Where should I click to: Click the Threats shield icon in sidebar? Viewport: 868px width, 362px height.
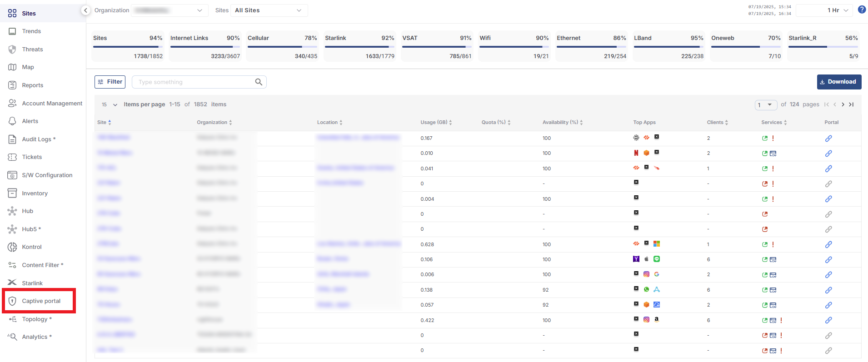[12, 50]
